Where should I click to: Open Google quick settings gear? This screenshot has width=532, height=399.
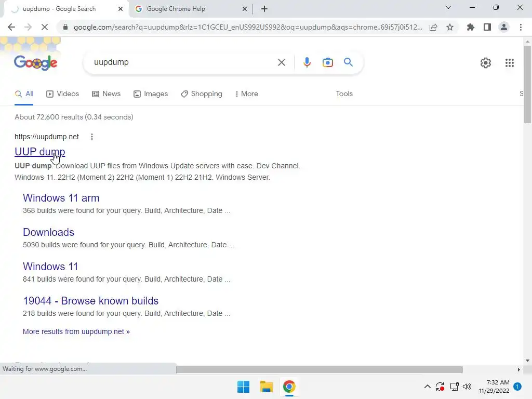point(486,63)
